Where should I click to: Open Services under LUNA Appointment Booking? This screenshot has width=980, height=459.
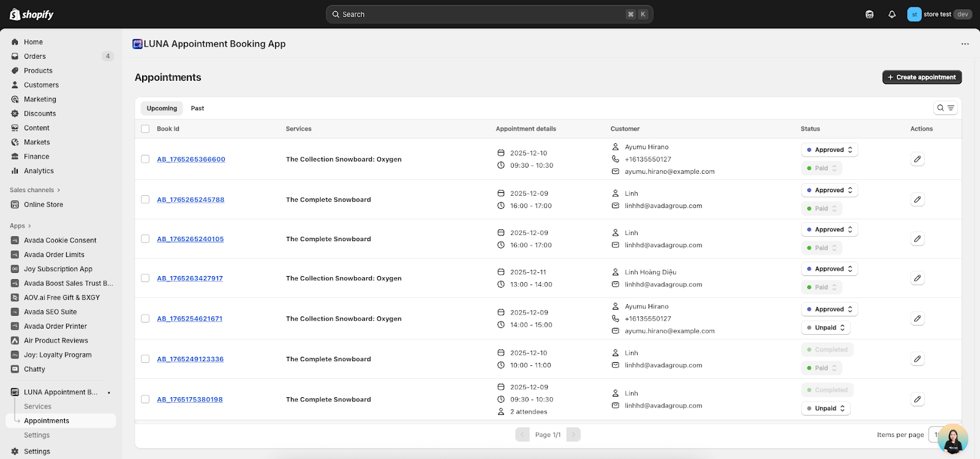coord(37,406)
